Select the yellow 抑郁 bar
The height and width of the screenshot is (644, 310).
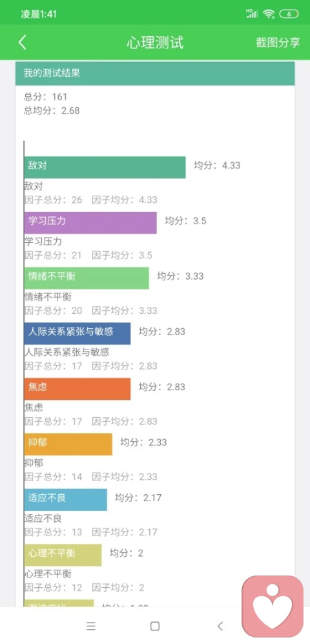tap(68, 444)
